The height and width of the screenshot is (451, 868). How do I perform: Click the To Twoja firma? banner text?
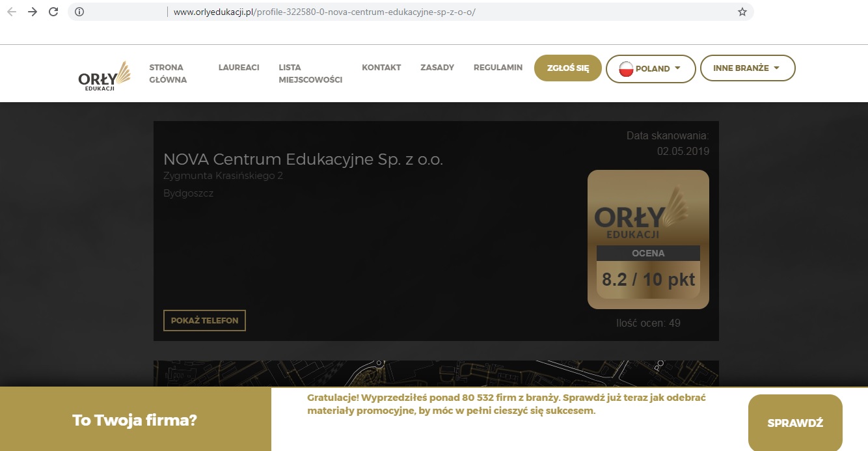click(x=135, y=420)
